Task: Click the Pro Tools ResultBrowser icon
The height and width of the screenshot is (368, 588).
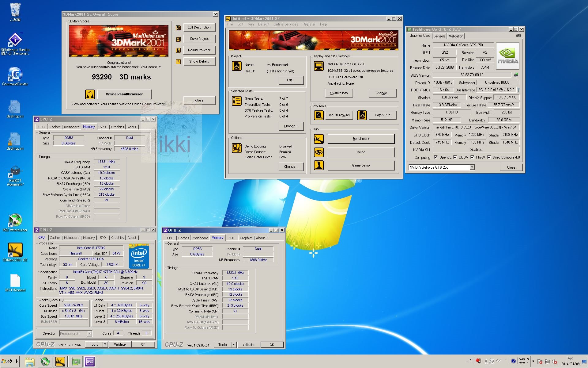Action: point(319,115)
